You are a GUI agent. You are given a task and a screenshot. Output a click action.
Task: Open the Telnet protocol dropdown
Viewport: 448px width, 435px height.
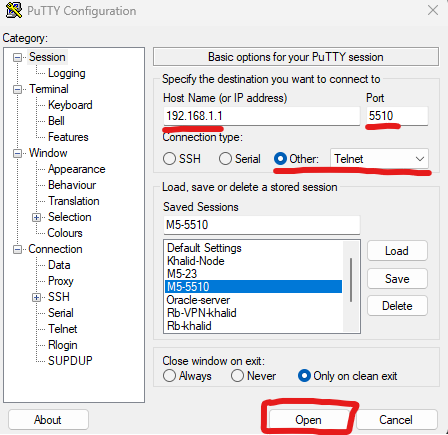coord(379,159)
